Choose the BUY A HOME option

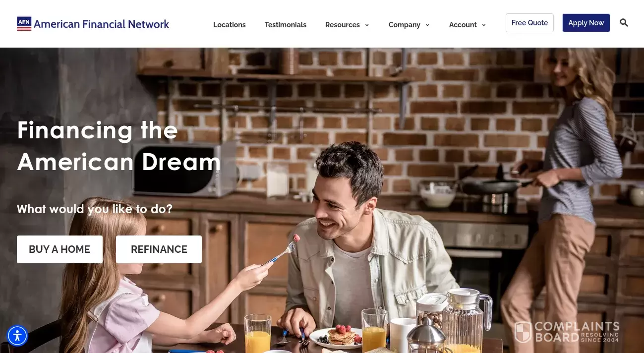point(59,249)
